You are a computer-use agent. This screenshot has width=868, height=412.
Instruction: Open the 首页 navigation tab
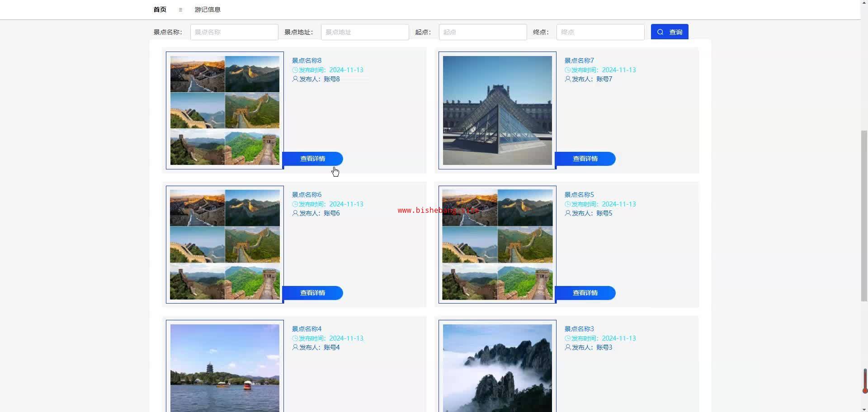(x=160, y=9)
